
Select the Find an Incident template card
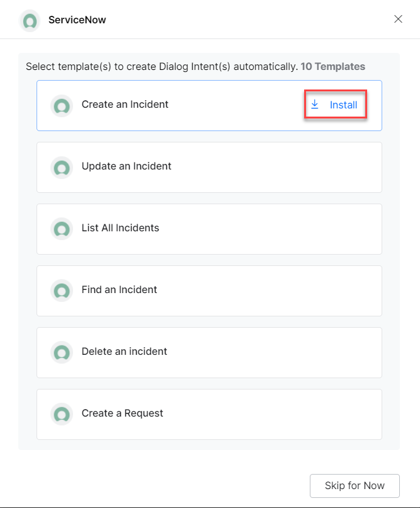pyautogui.click(x=209, y=291)
